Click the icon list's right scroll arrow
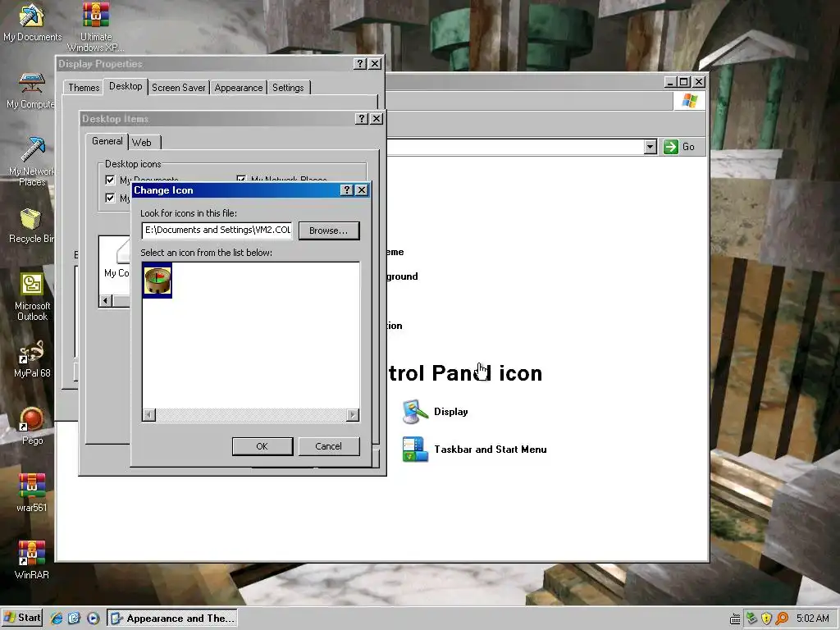Screen dimensions: 840x630 [353, 414]
